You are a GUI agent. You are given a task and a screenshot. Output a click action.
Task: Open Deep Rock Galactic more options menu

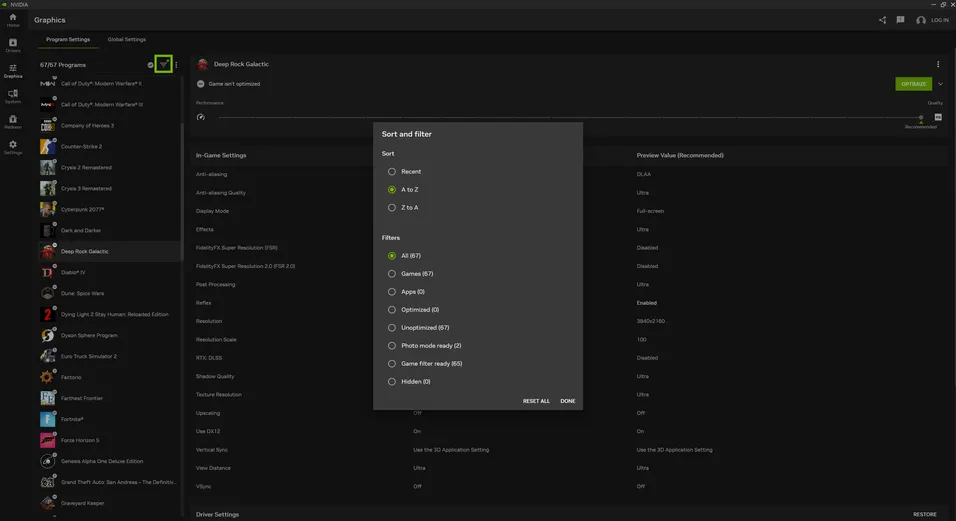[x=938, y=64]
